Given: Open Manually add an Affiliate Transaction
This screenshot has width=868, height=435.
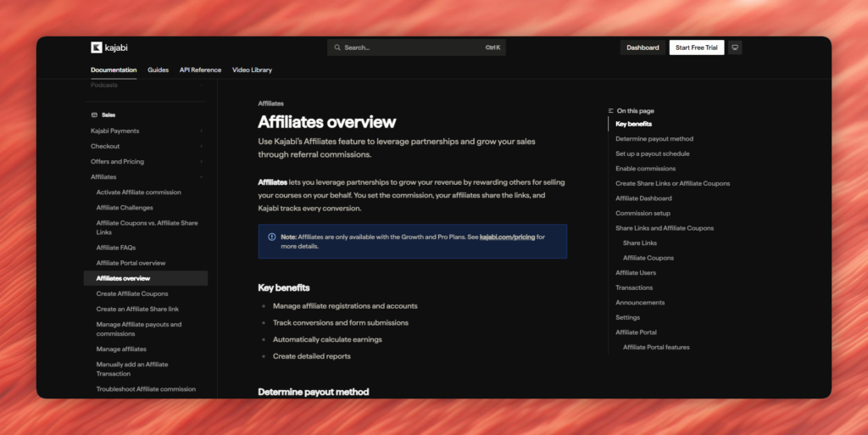Looking at the screenshot, I should pyautogui.click(x=132, y=369).
